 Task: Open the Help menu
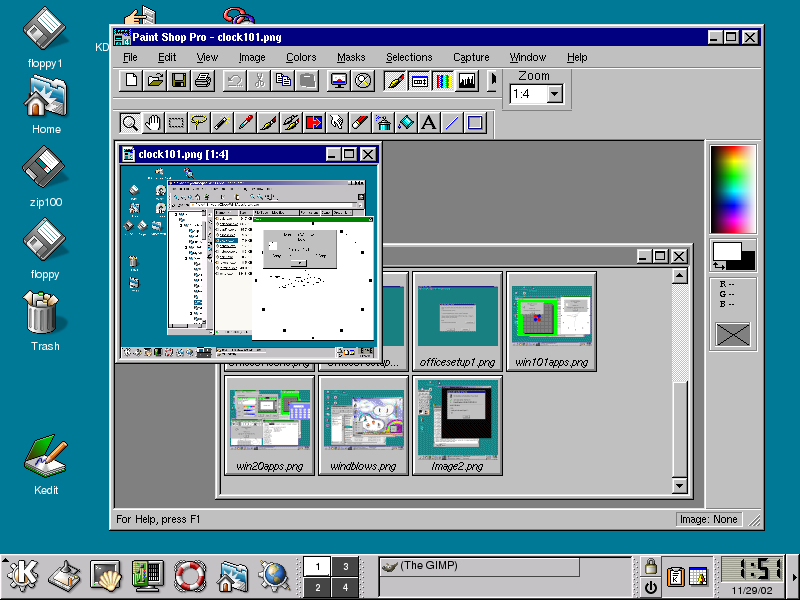[x=577, y=57]
